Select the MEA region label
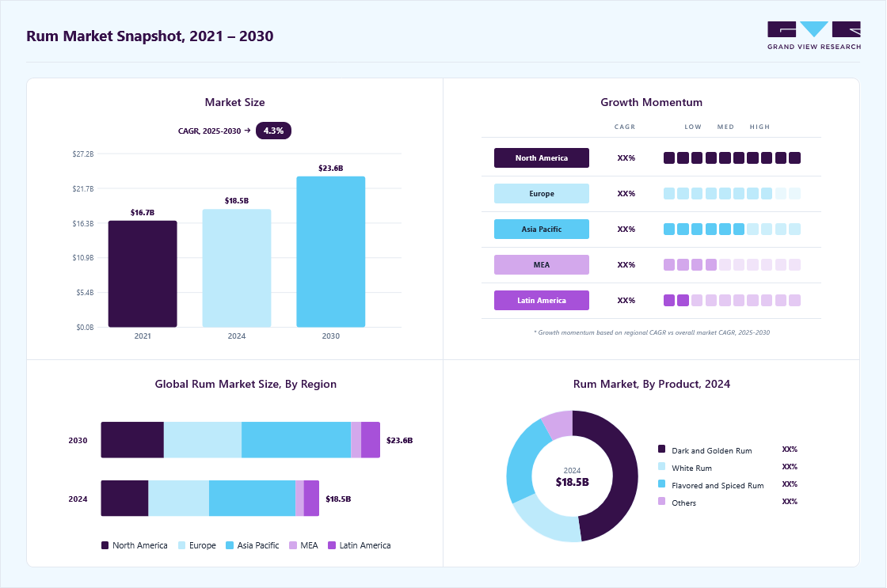The image size is (887, 588). point(542,264)
